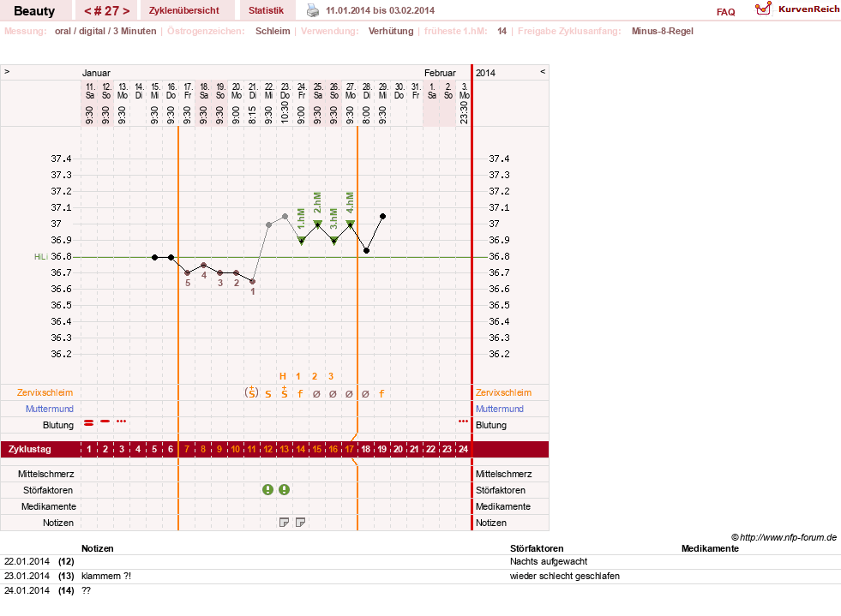
Task: Click the left Zervixschleim row label
Action: tap(45, 392)
